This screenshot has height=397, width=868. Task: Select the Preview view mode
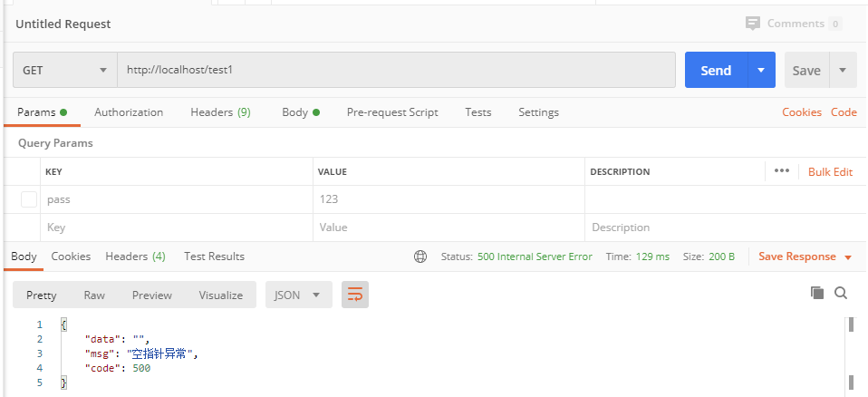(x=151, y=295)
